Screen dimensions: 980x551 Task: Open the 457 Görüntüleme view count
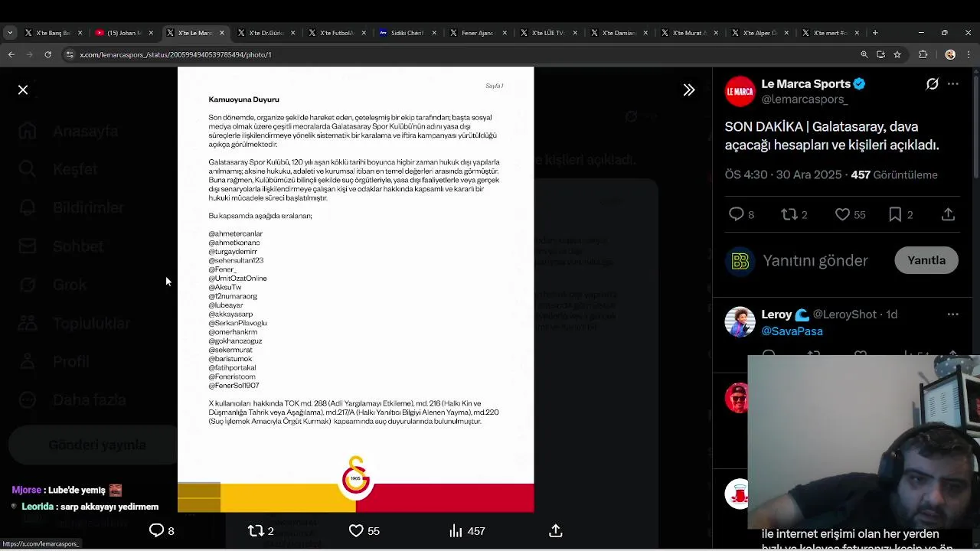click(x=894, y=174)
